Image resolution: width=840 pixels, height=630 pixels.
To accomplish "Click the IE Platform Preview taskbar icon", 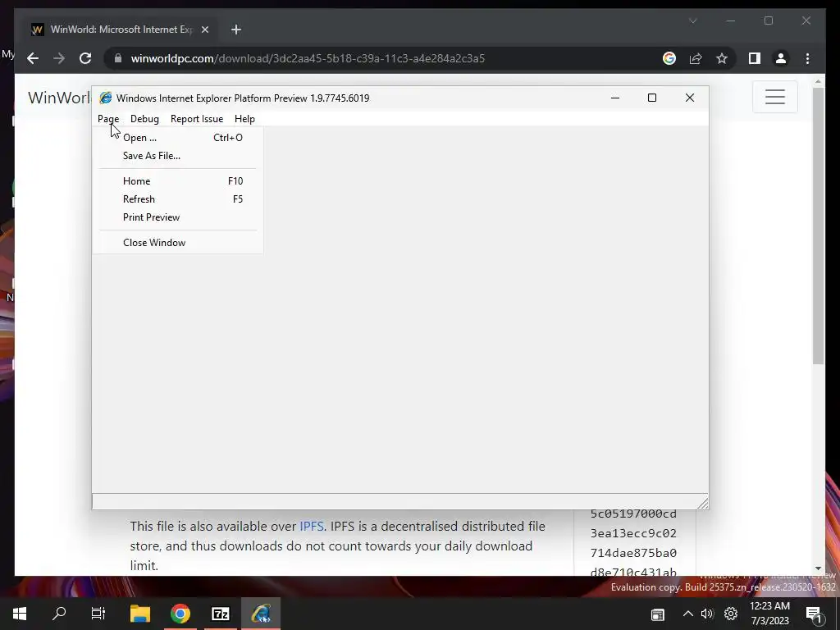I will click(x=261, y=614).
